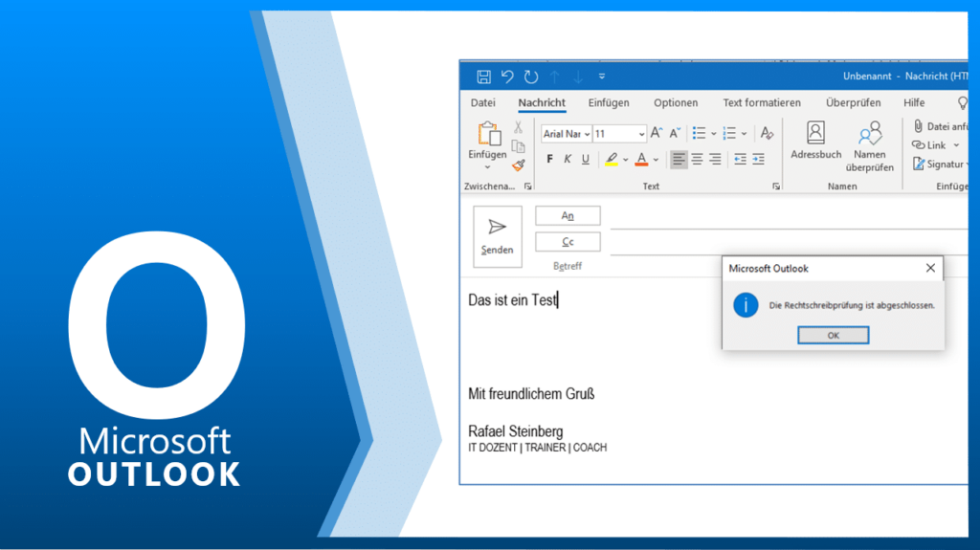Increase font size with the grow icon

click(x=657, y=134)
